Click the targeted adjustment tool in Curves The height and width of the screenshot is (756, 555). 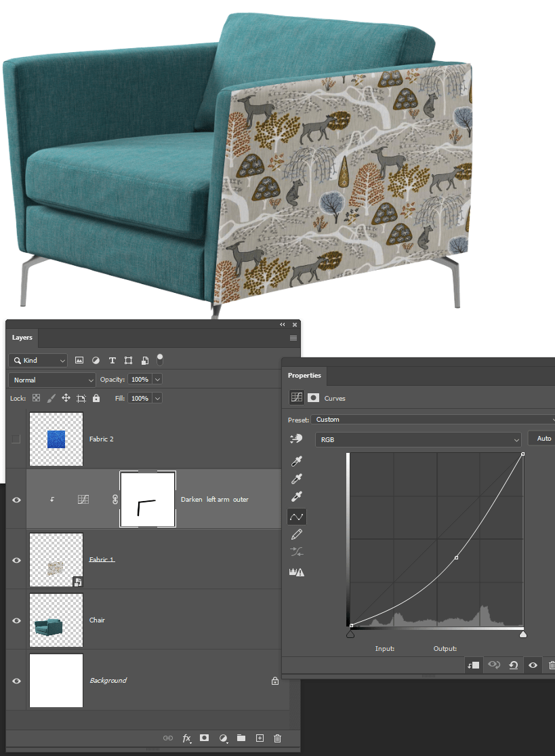pos(295,438)
